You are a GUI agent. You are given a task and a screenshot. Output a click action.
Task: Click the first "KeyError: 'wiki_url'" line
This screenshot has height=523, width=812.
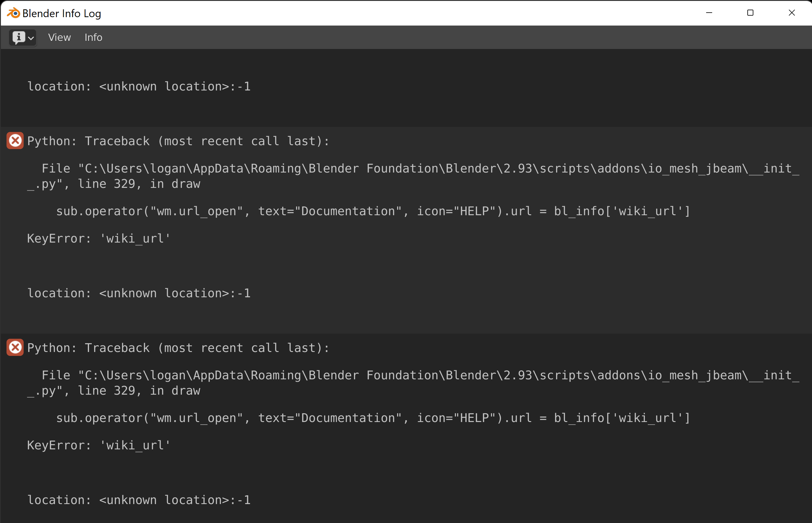[x=99, y=238]
